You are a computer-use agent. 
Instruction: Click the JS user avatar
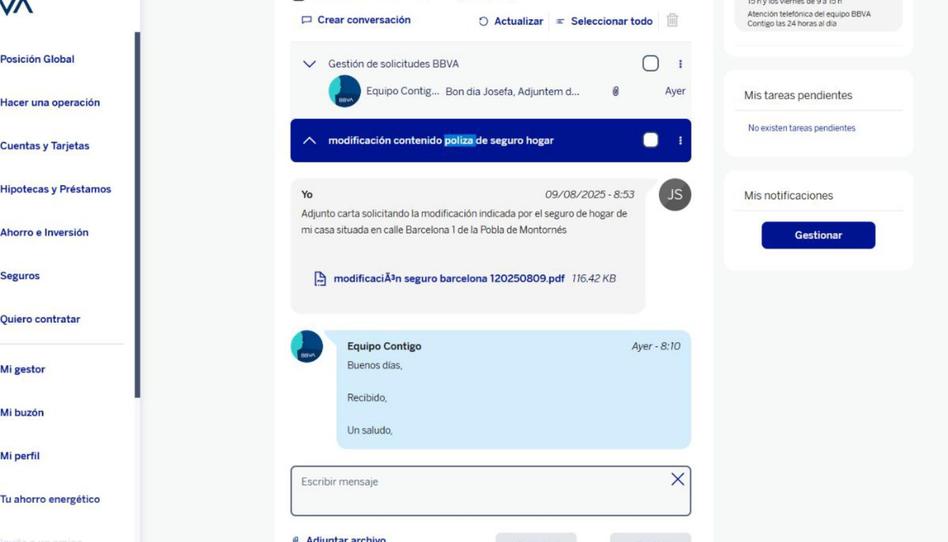click(x=675, y=195)
